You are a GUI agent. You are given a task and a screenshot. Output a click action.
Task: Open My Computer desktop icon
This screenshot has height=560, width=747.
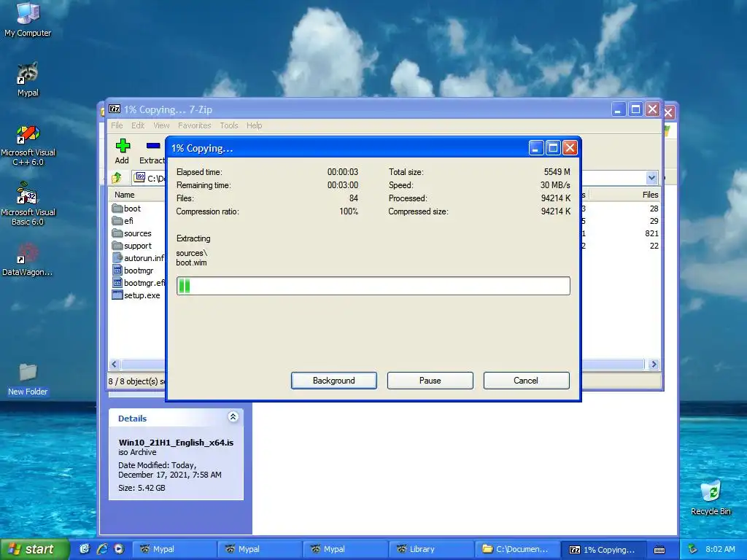click(28, 19)
